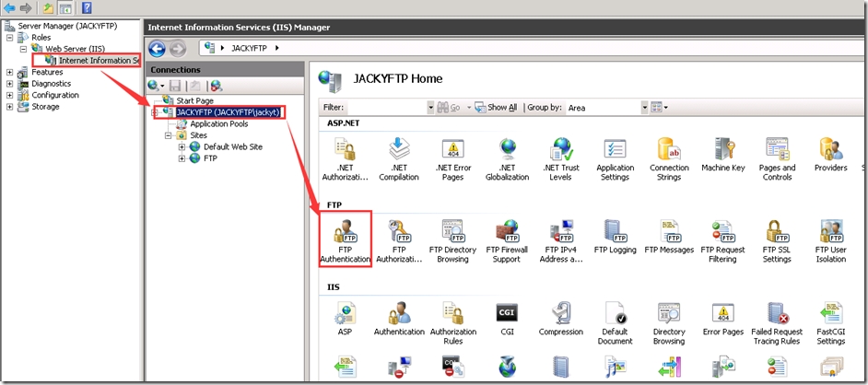Click the up-one-level folder toolbar icon
The height and width of the screenshot is (385, 868).
pyautogui.click(x=48, y=7)
